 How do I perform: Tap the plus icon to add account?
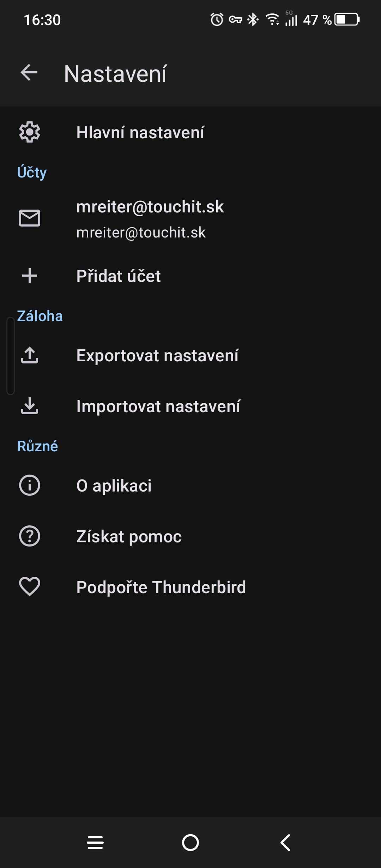click(x=30, y=276)
